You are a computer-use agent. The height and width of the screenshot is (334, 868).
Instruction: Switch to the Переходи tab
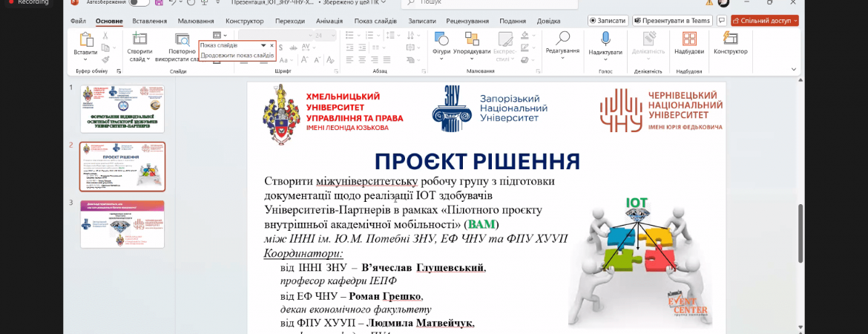(x=290, y=21)
